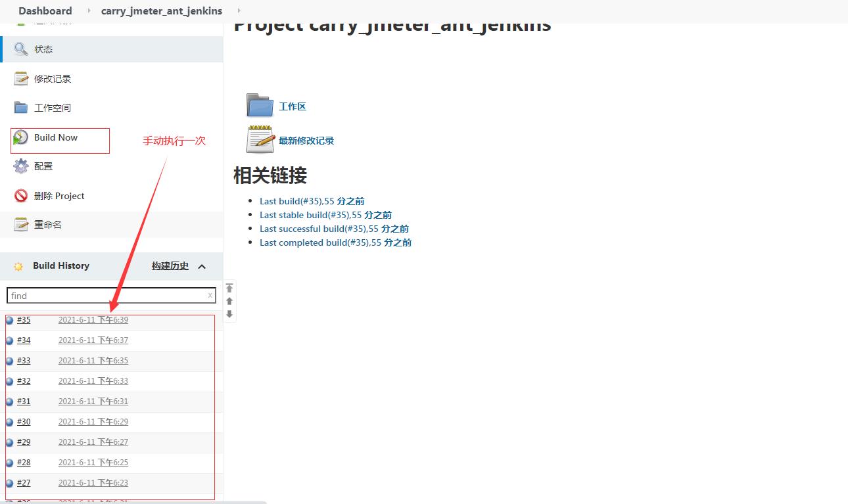Image resolution: width=848 pixels, height=504 pixels.
Task: Click timestamp 2021-6-11 下午6:35
Action: coord(93,361)
